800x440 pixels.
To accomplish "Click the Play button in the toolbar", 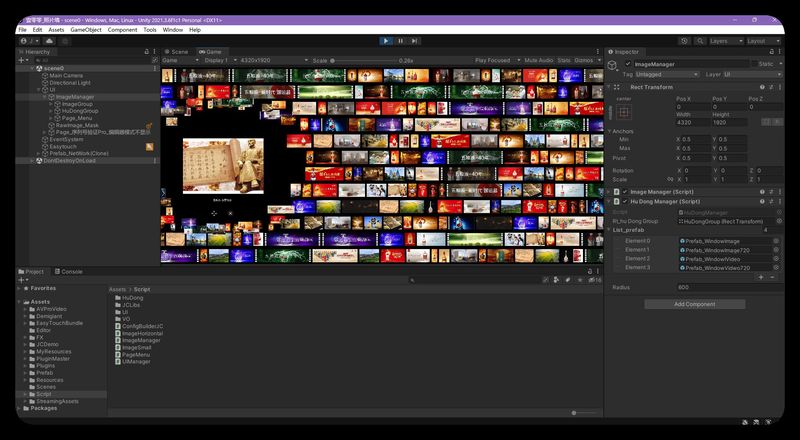I will (x=386, y=41).
